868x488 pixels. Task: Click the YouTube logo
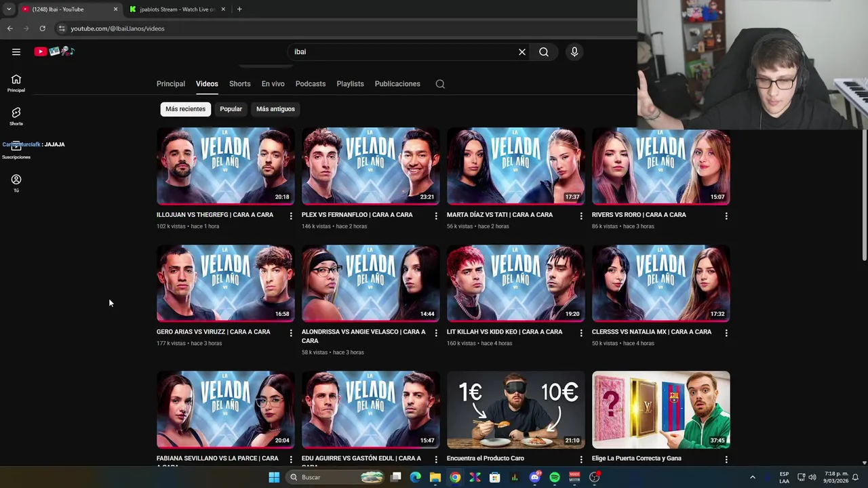pos(54,52)
